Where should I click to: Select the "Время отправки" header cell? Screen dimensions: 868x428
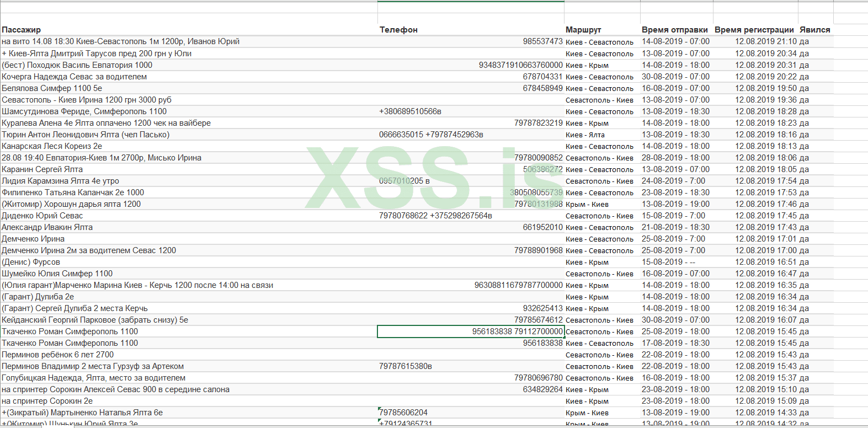tap(675, 30)
